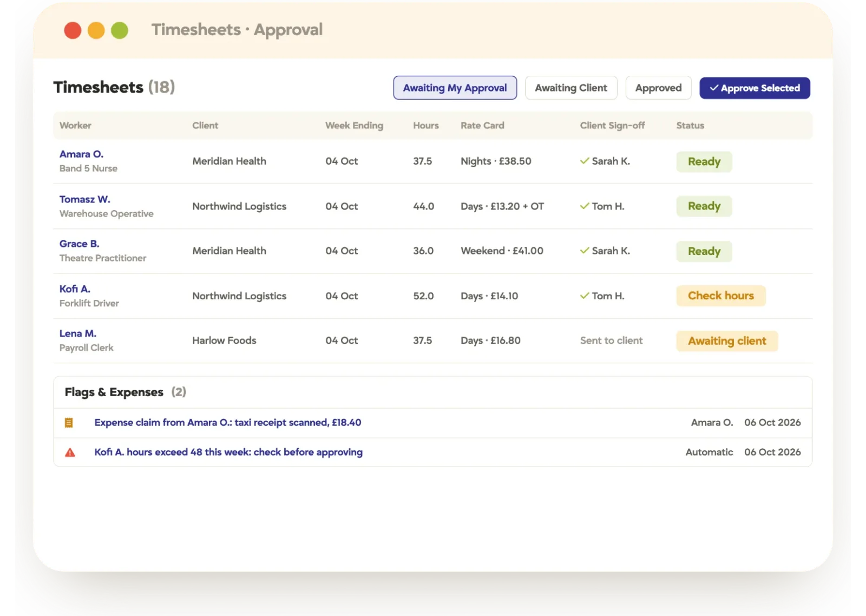Screen dimensions: 866x616
Task: Click the sign-off checkmark in Grace B.'s row
Action: [585, 251]
